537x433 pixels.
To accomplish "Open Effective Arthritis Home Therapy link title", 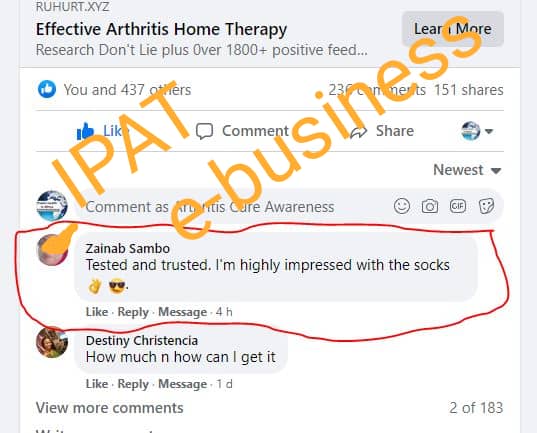I will (x=161, y=29).
